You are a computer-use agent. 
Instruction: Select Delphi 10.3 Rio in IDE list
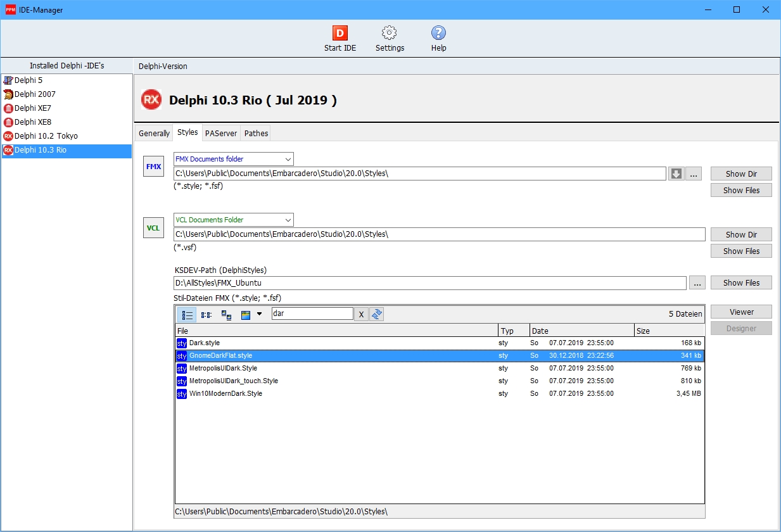[67, 150]
